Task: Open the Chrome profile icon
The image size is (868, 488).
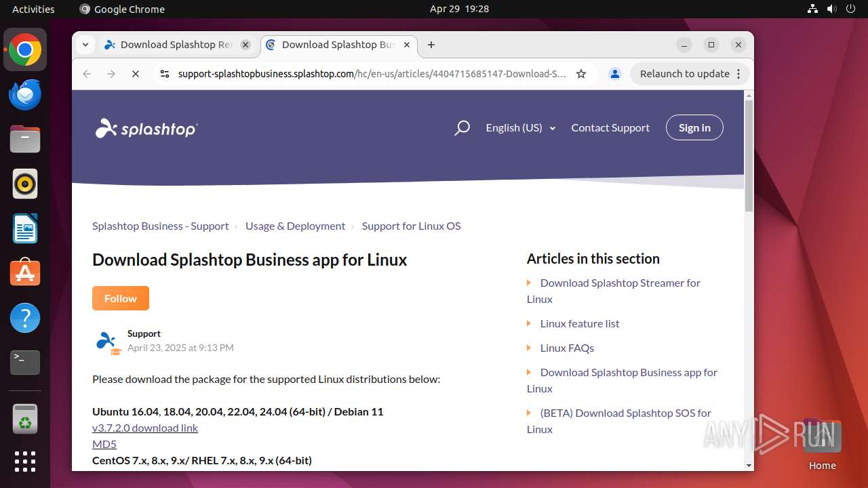Action: (615, 74)
